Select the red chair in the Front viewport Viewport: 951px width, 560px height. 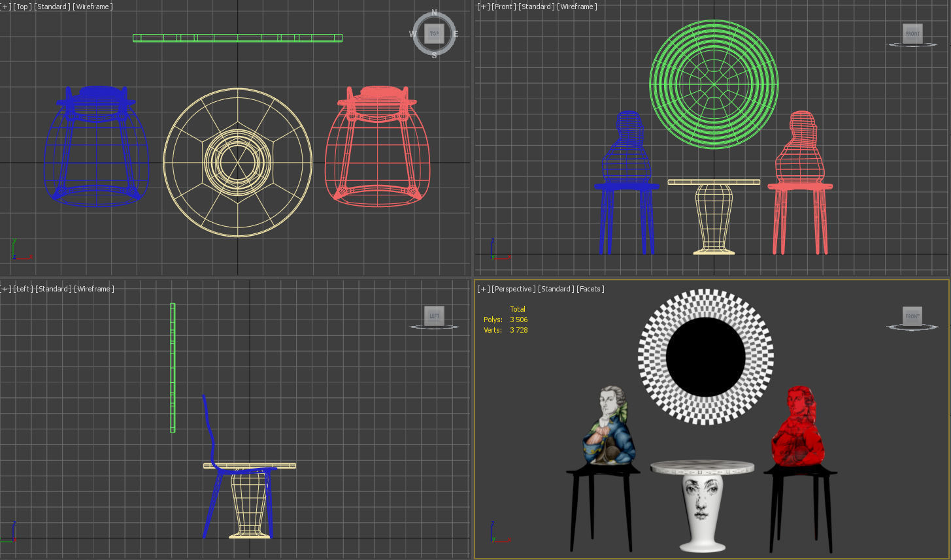click(x=800, y=182)
